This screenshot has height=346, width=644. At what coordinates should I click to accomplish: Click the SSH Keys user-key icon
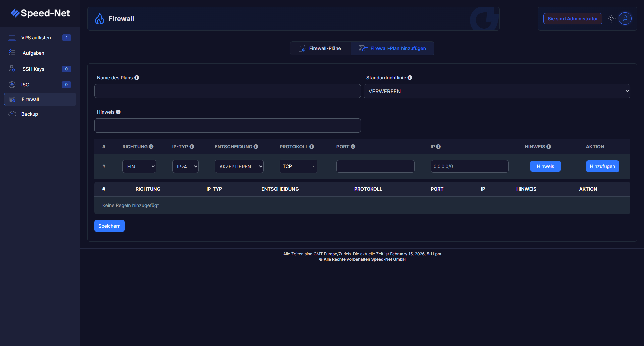point(12,69)
